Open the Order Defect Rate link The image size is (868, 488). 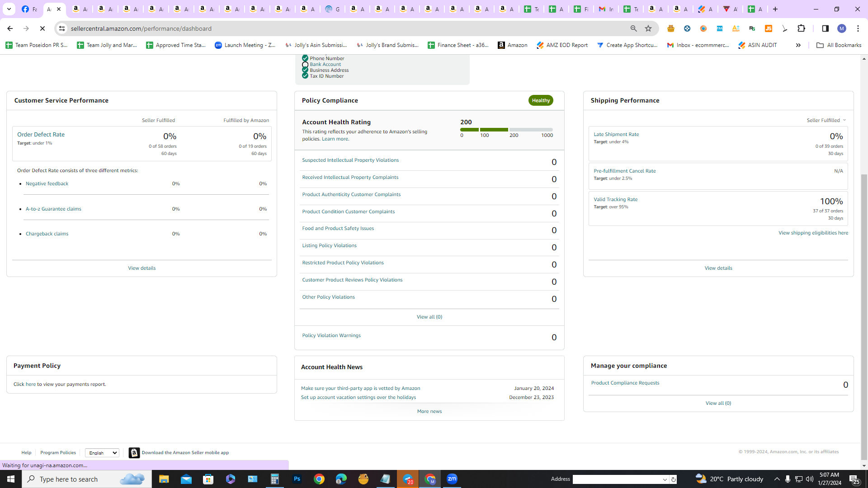point(41,135)
